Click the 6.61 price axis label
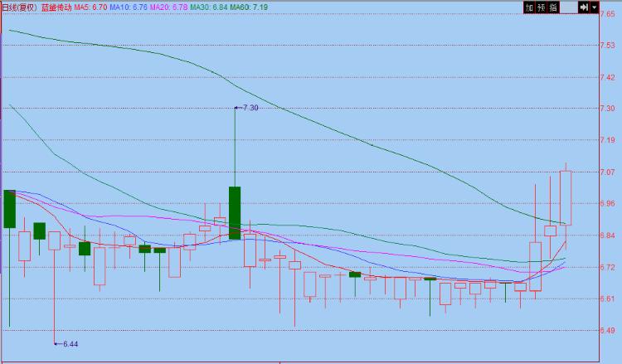This screenshot has height=364, width=622. [608, 298]
